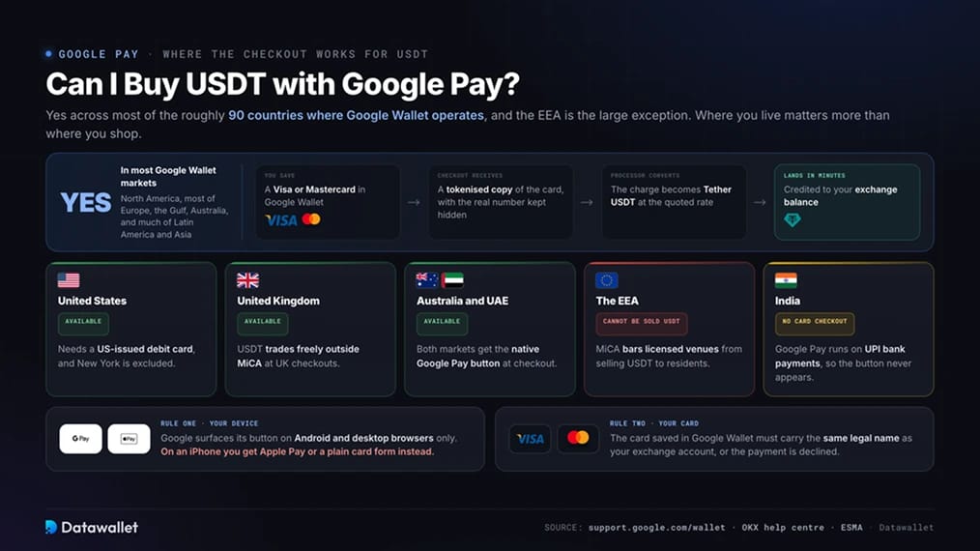Click the Visa badge in Rule Two
This screenshot has height=551, width=980.
coord(530,439)
